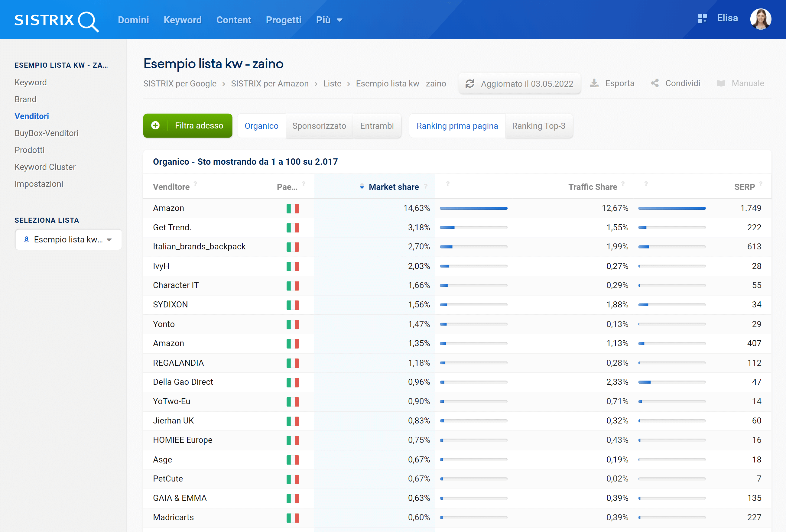Screen dimensions: 786x532
Task: Click help icon next to Market share header
Action: pos(426,186)
